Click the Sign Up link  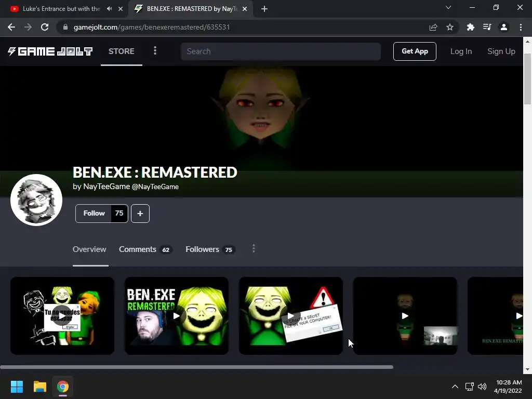point(501,51)
